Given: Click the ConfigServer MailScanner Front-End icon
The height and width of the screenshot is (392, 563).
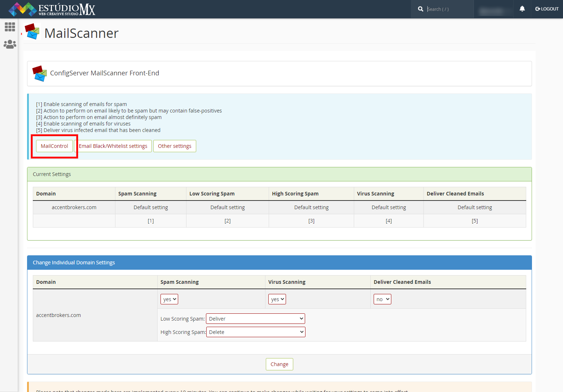Looking at the screenshot, I should point(39,73).
